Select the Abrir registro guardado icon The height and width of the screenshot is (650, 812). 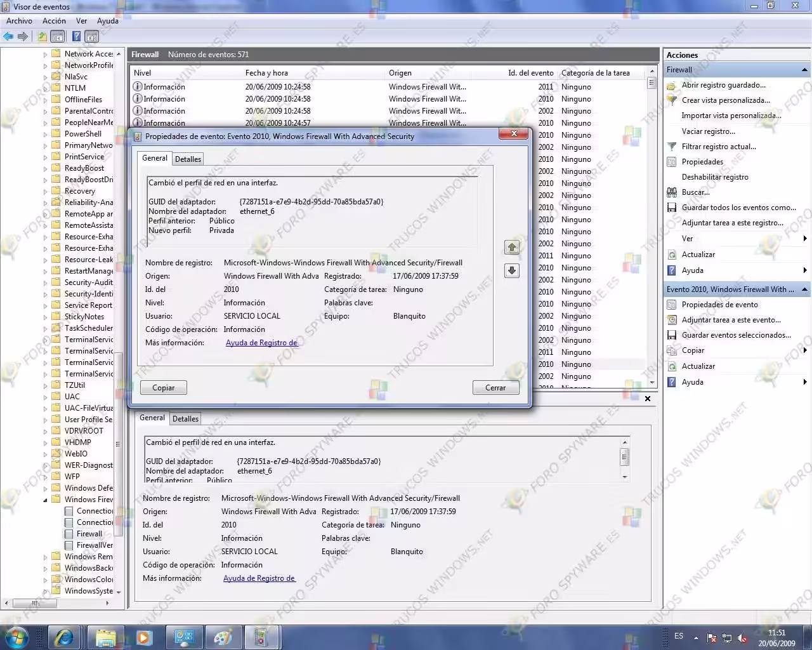(672, 84)
